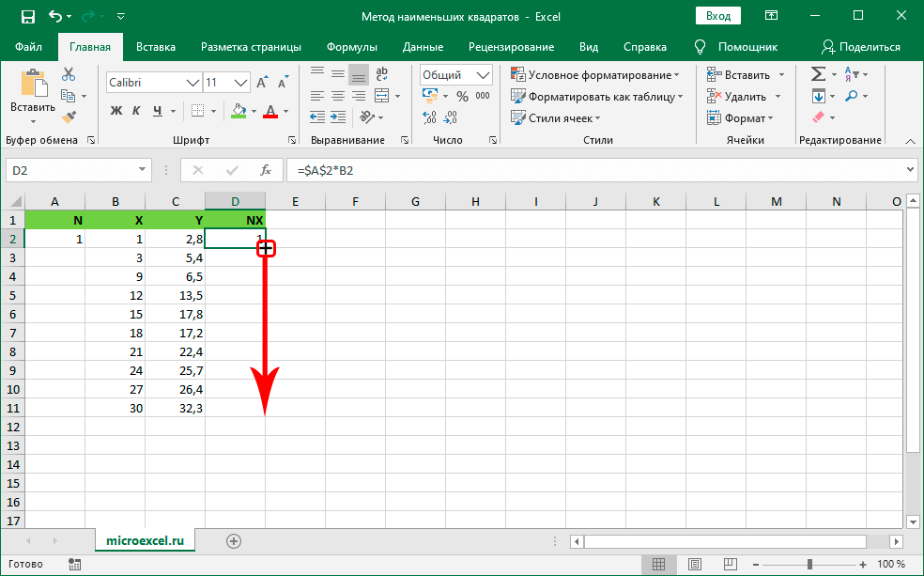Click the Clear eraser icon
Screen dimensions: 924x576
click(x=817, y=117)
